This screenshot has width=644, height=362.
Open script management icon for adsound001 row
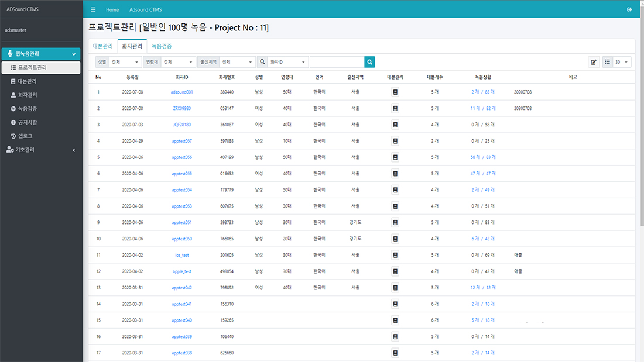point(395,92)
